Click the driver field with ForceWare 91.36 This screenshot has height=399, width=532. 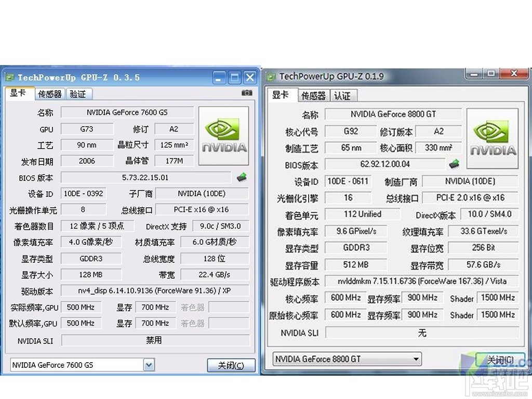click(155, 290)
